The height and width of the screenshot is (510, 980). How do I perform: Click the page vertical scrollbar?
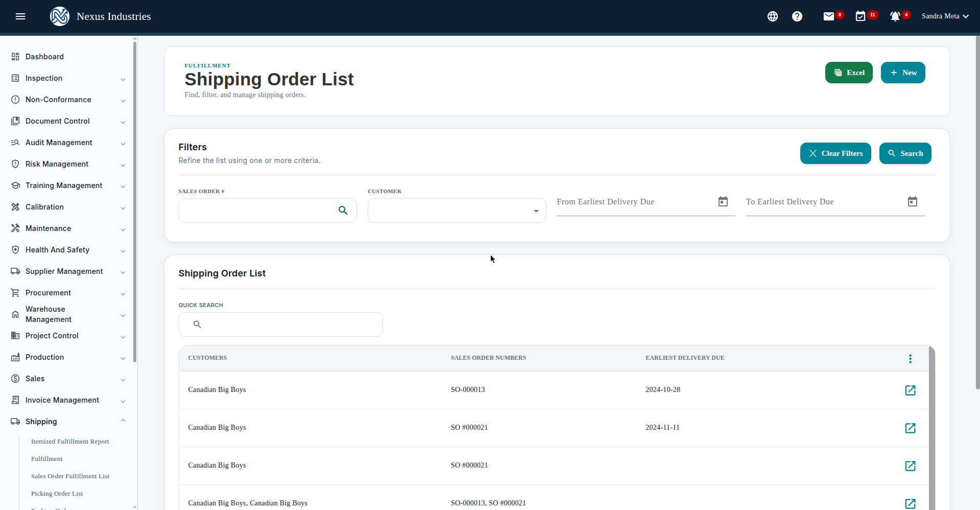[977, 212]
